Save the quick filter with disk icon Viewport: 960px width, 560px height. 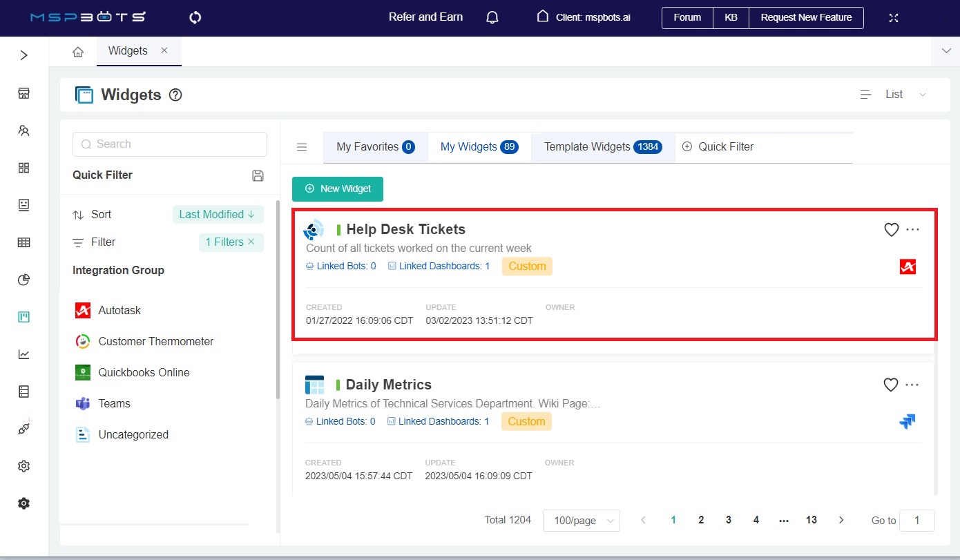coord(258,175)
